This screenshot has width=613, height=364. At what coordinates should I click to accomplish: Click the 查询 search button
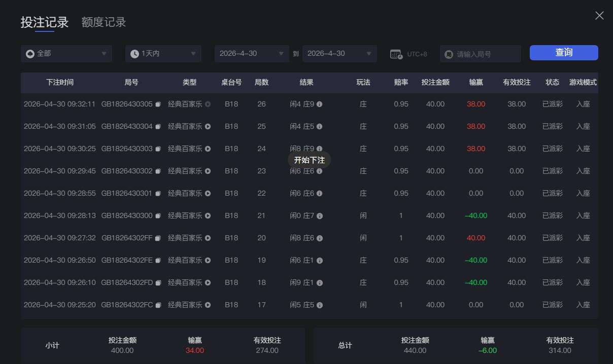[x=564, y=53]
